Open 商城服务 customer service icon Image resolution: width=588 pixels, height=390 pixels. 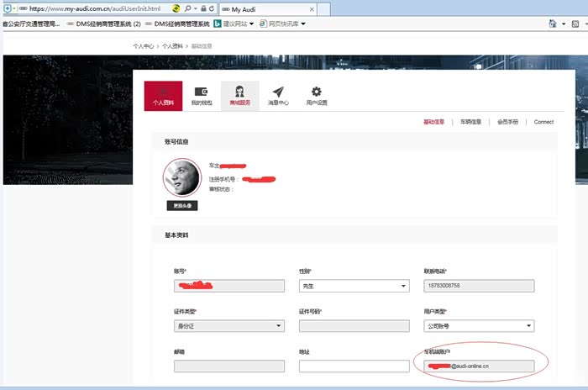click(239, 96)
